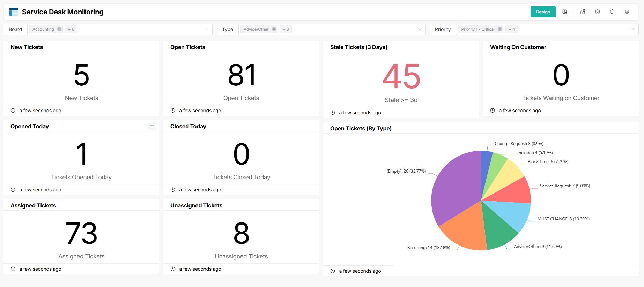Screen dimensions: 644x287
Task: Remove the Advice/Other tag from Type filter
Action: pyautogui.click(x=274, y=29)
